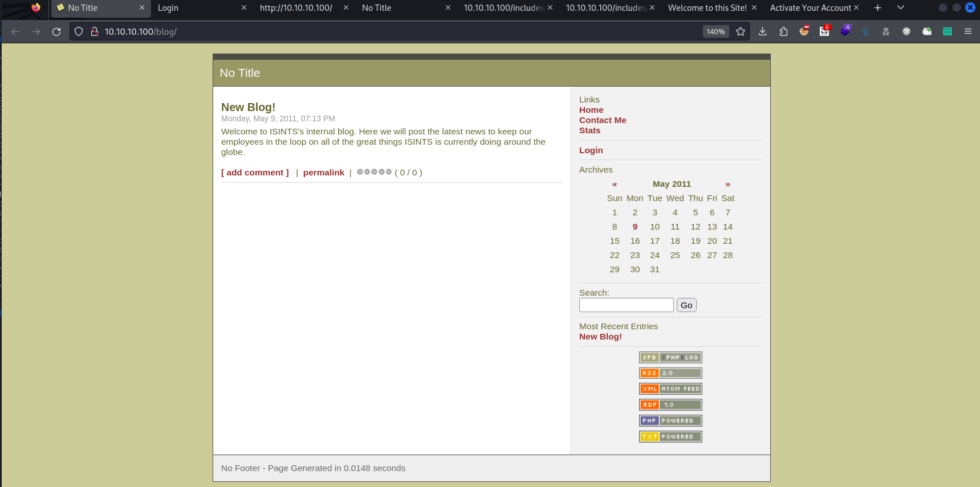Close the Welcome to this Site! tab
980x487 pixels.
click(x=754, y=8)
